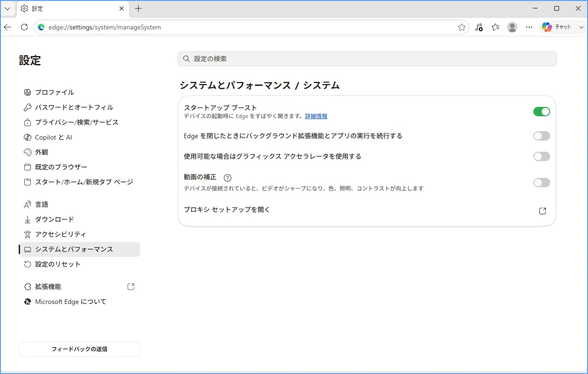
Task: Open 既定のブラウザー settings section
Action: point(79,167)
